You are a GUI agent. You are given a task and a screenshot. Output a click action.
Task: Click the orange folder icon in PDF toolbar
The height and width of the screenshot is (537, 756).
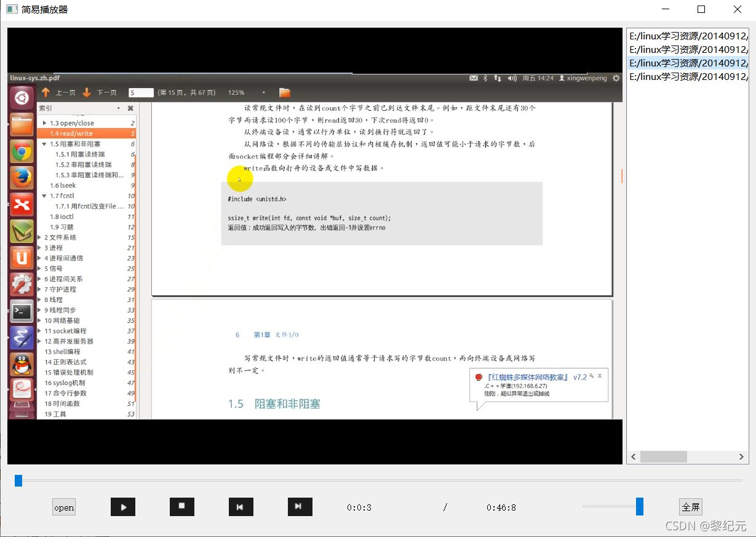285,92
